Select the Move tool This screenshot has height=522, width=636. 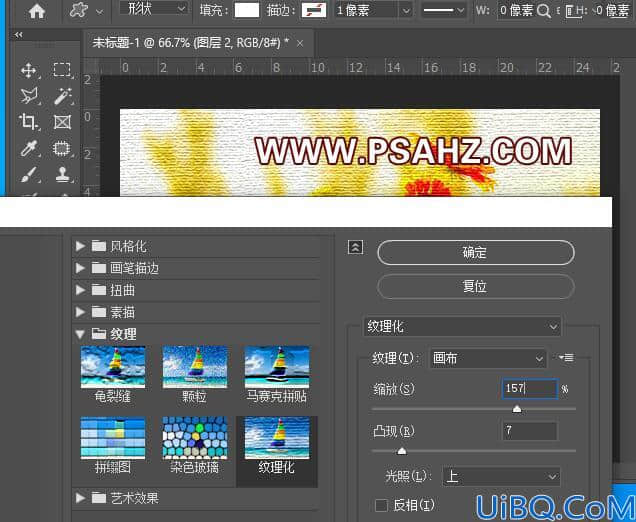coord(29,70)
